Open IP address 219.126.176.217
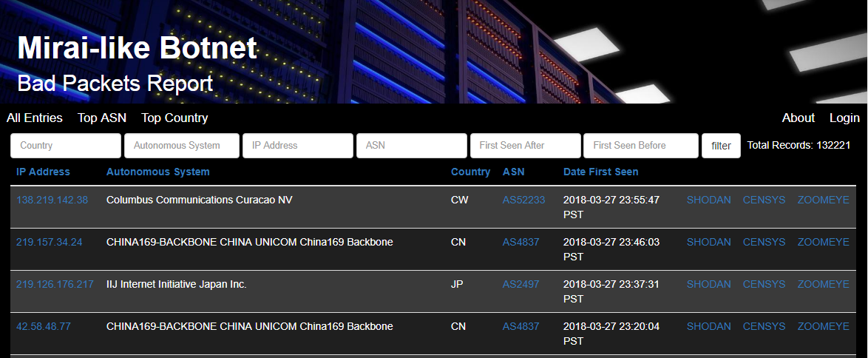Image resolution: width=868 pixels, height=358 pixels. pyautogui.click(x=55, y=284)
